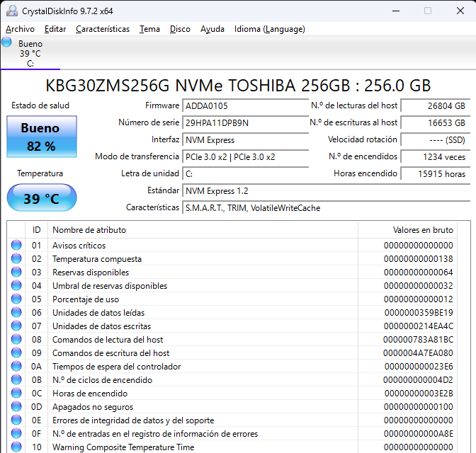Open the Características menu
Screen dimensions: 476x453
[103, 29]
